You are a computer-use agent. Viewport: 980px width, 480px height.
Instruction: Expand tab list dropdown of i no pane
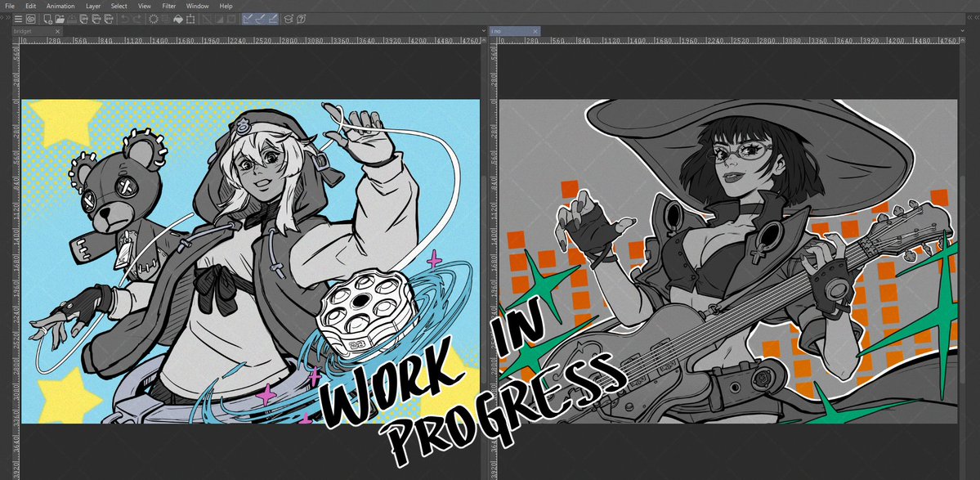(x=961, y=30)
